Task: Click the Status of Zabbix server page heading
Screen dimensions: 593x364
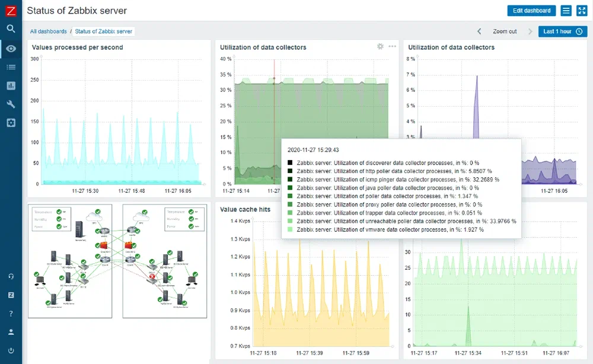Action: tap(76, 11)
